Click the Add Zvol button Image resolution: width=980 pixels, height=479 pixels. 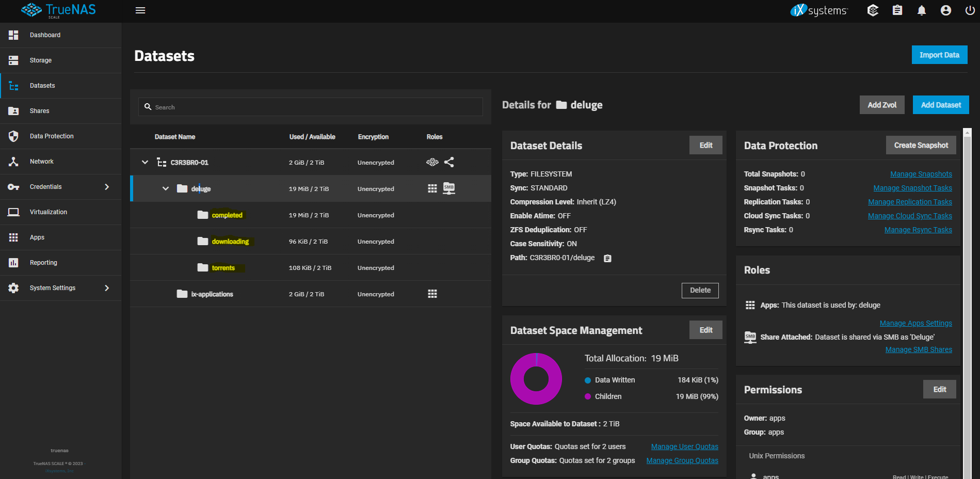click(x=882, y=105)
